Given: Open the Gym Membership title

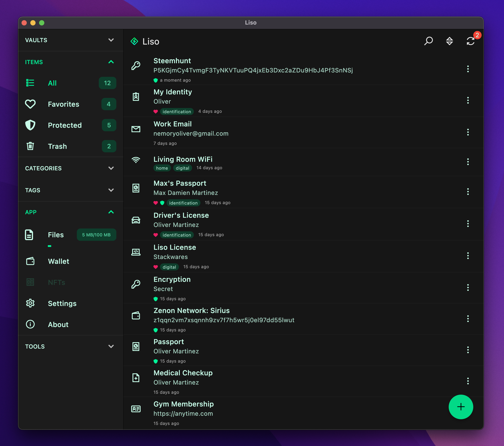Looking at the screenshot, I should click(184, 404).
